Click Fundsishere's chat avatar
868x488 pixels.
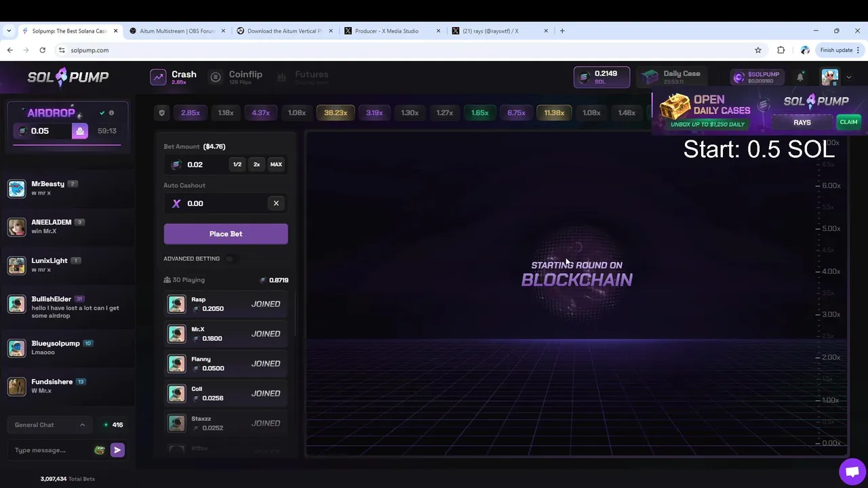(x=16, y=386)
